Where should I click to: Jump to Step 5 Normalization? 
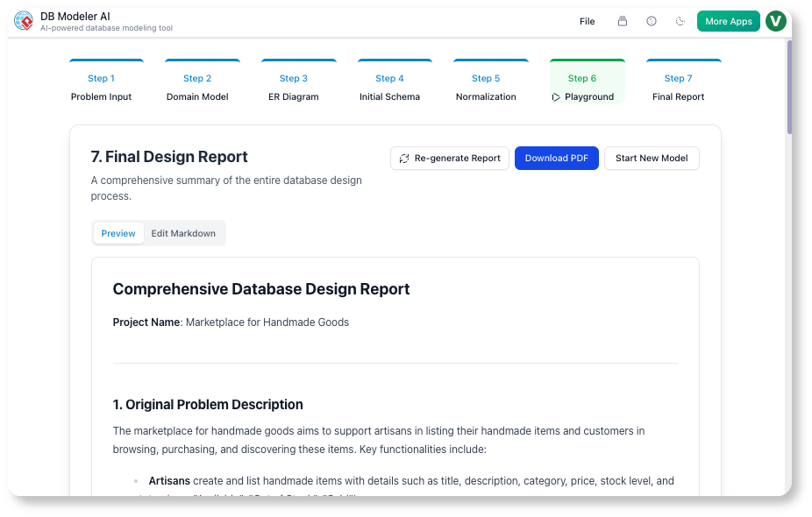tap(486, 87)
